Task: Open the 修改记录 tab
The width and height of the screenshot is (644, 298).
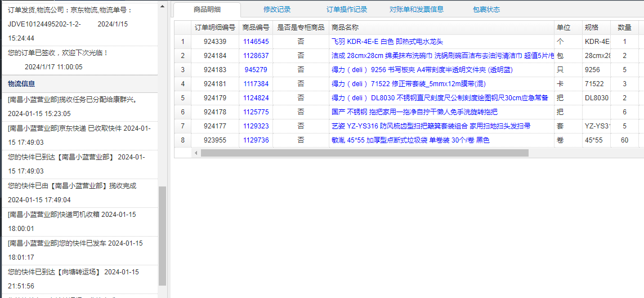Action: (277, 10)
